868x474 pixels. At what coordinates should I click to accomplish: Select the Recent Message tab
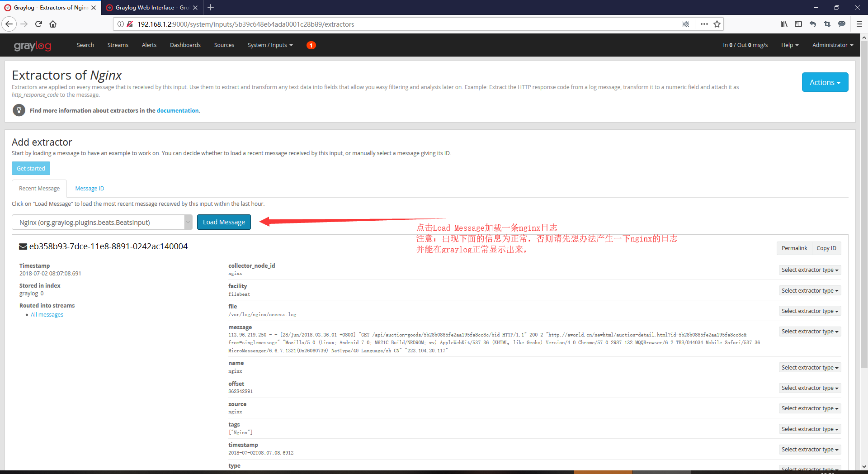[x=39, y=189]
